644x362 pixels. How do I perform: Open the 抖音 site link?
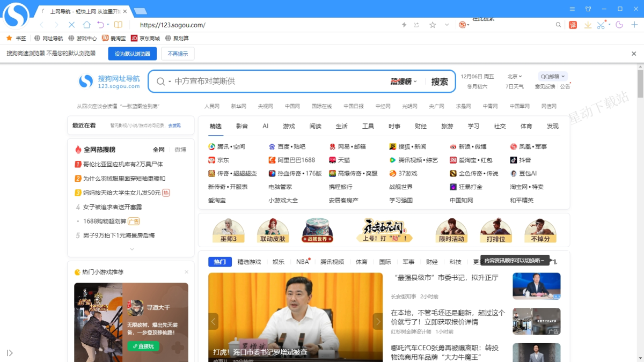tap(521, 160)
